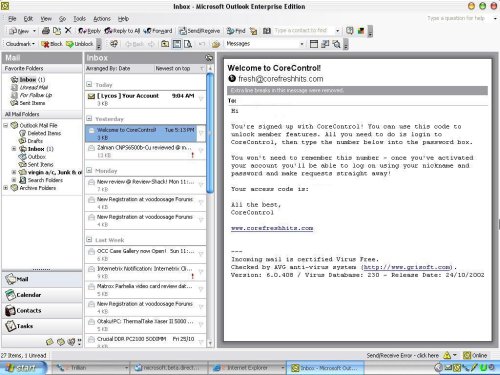Screen dimensions: 500x375
Task: Open the Address Book icon
Action: 267,31
